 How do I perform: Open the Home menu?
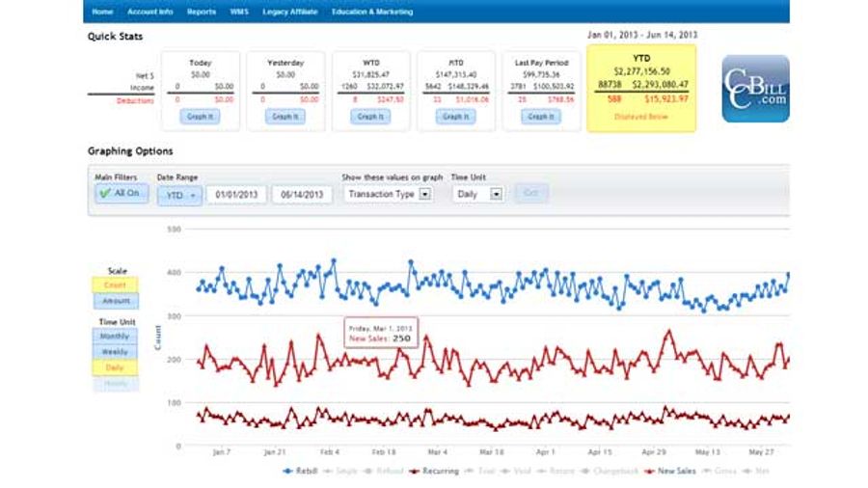[102, 12]
